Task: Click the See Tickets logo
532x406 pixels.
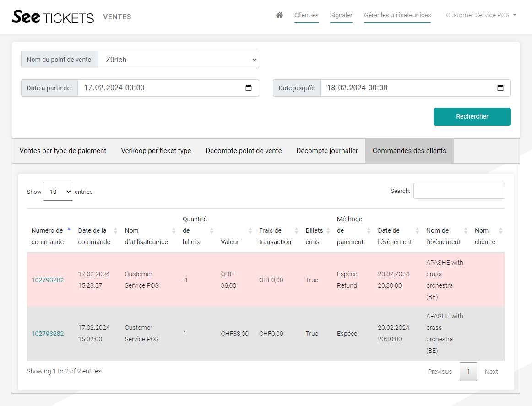Action: pos(53,17)
